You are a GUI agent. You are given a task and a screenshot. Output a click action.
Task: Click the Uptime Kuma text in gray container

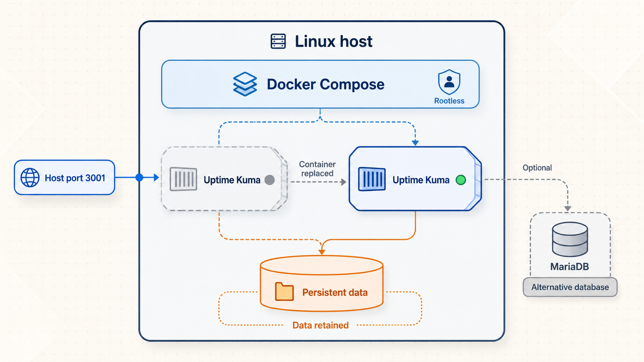232,180
